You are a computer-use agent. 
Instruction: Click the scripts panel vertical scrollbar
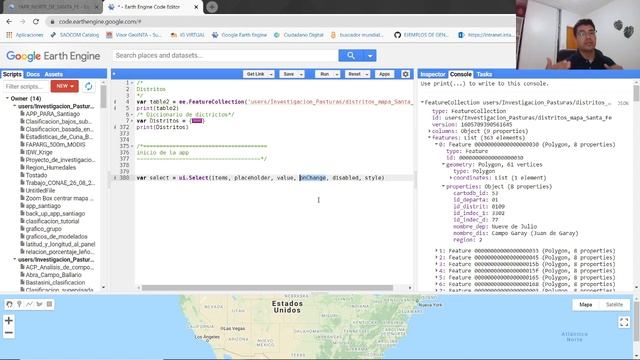pyautogui.click(x=103, y=96)
